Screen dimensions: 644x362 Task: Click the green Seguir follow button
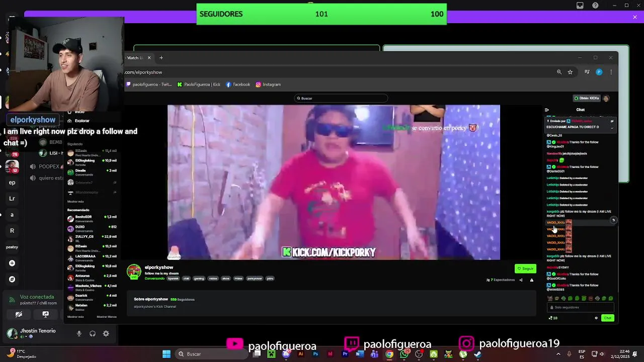click(x=525, y=268)
